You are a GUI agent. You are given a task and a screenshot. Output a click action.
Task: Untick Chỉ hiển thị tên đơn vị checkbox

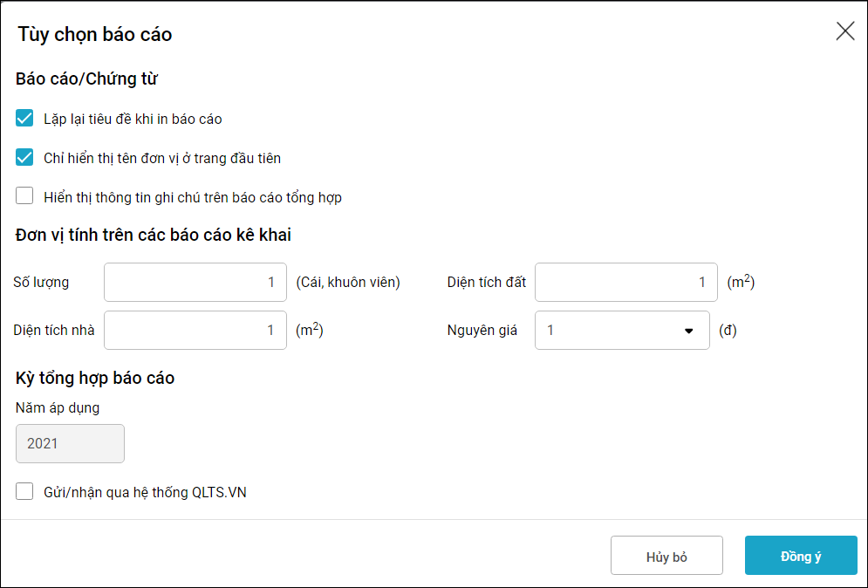point(24,158)
